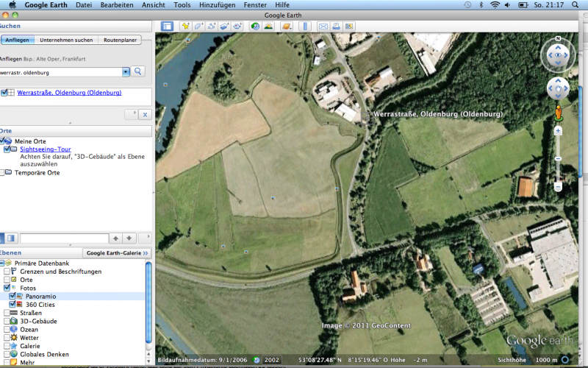This screenshot has width=588, height=368.
Task: Toggle the sunlight display icon
Action: (269, 26)
